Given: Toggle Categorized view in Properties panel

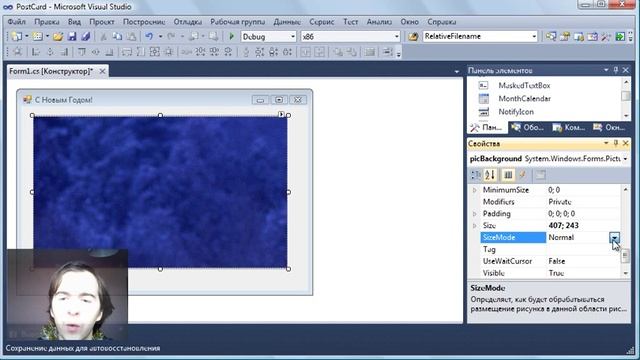Looking at the screenshot, I should 476,175.
